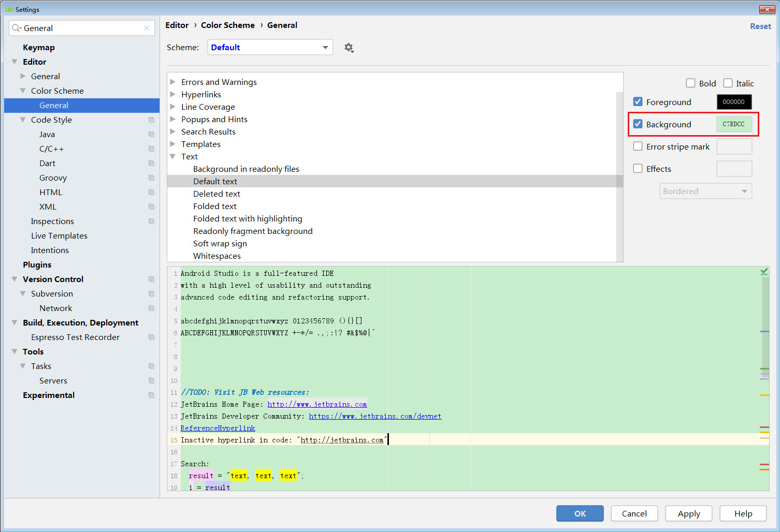This screenshot has width=780, height=532.
Task: Clear the search field with the X icon
Action: click(x=147, y=28)
